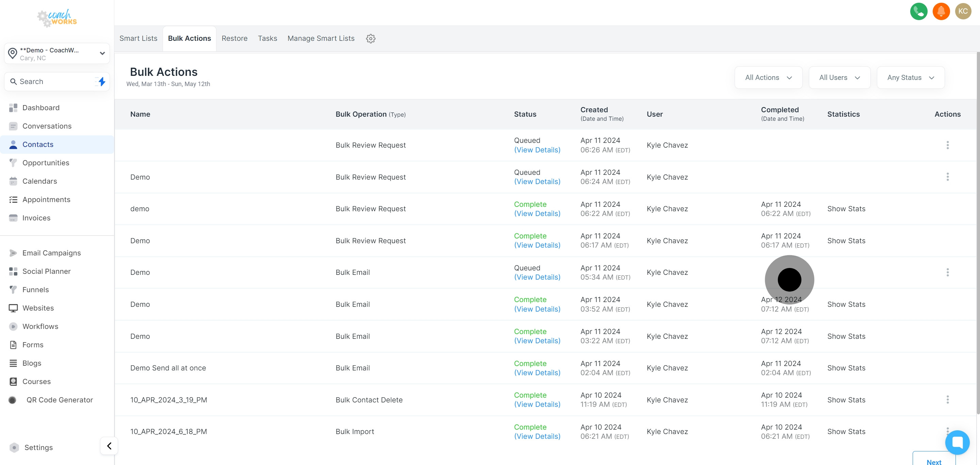Click the green phone dialer icon
The height and width of the screenshot is (465, 980).
(x=918, y=12)
